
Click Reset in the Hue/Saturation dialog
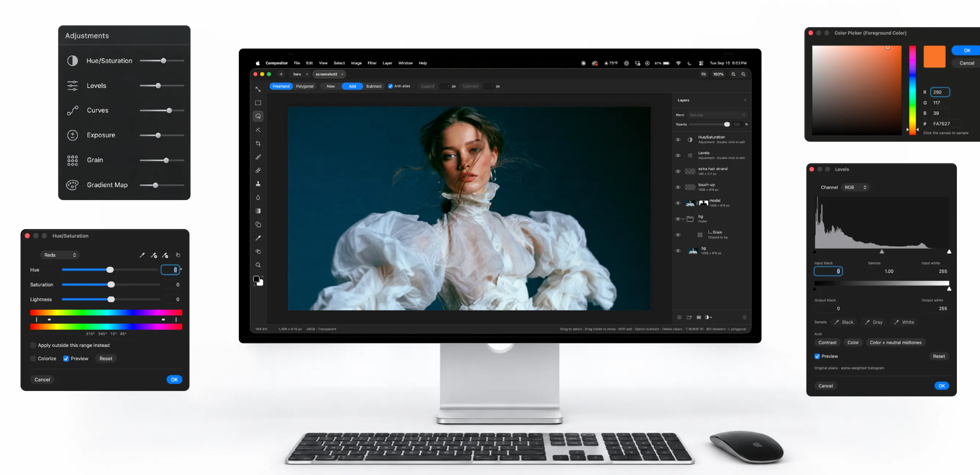106,359
